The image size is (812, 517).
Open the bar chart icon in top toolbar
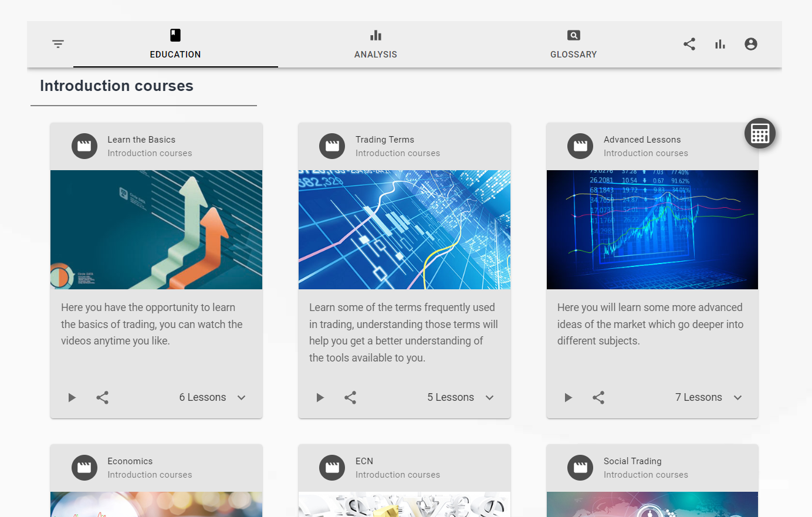(x=720, y=44)
